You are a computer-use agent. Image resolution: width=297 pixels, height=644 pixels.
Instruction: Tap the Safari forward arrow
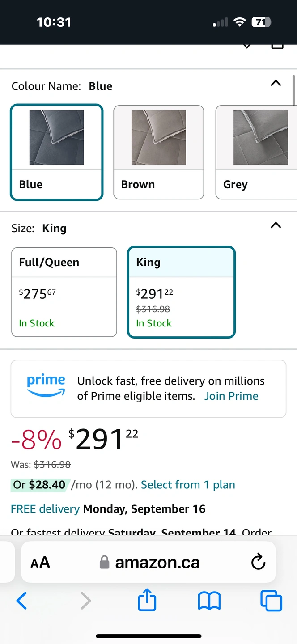[x=85, y=601]
